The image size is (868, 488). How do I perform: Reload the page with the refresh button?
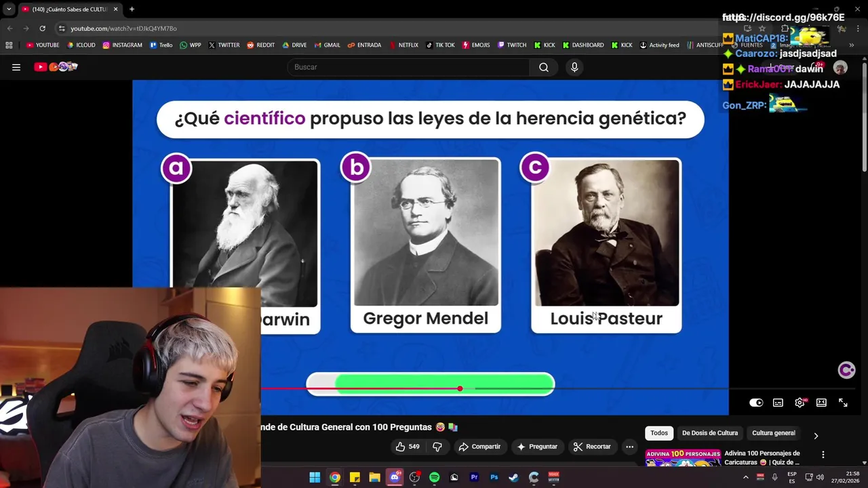click(42, 28)
